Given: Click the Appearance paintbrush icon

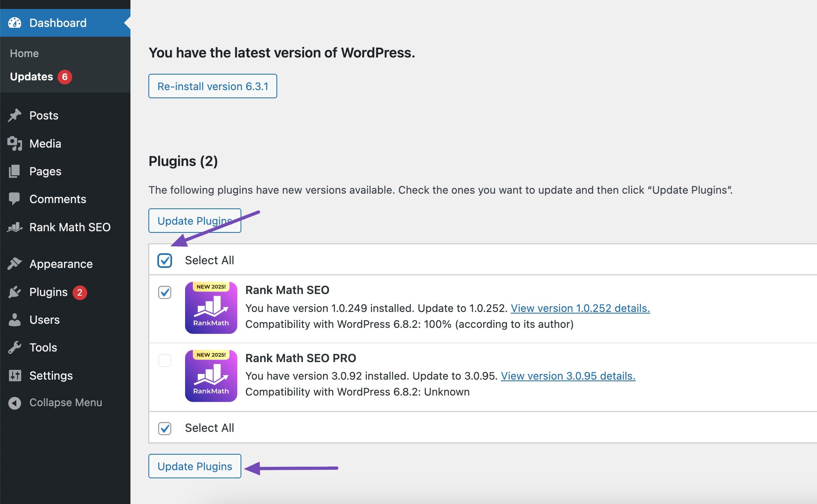Looking at the screenshot, I should [x=15, y=264].
